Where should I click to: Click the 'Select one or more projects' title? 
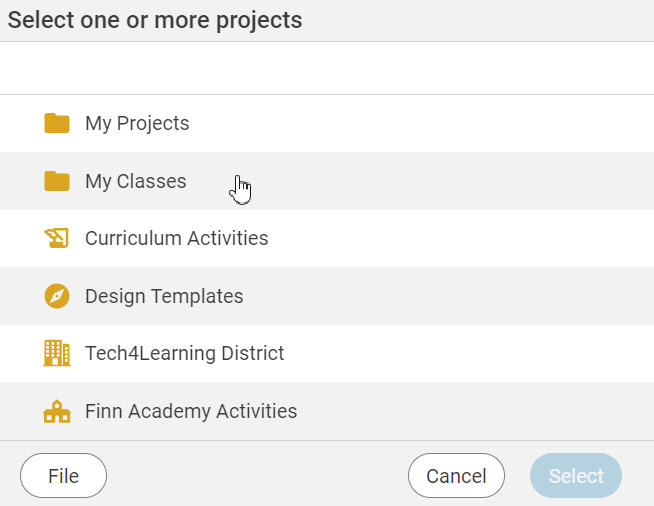(155, 20)
